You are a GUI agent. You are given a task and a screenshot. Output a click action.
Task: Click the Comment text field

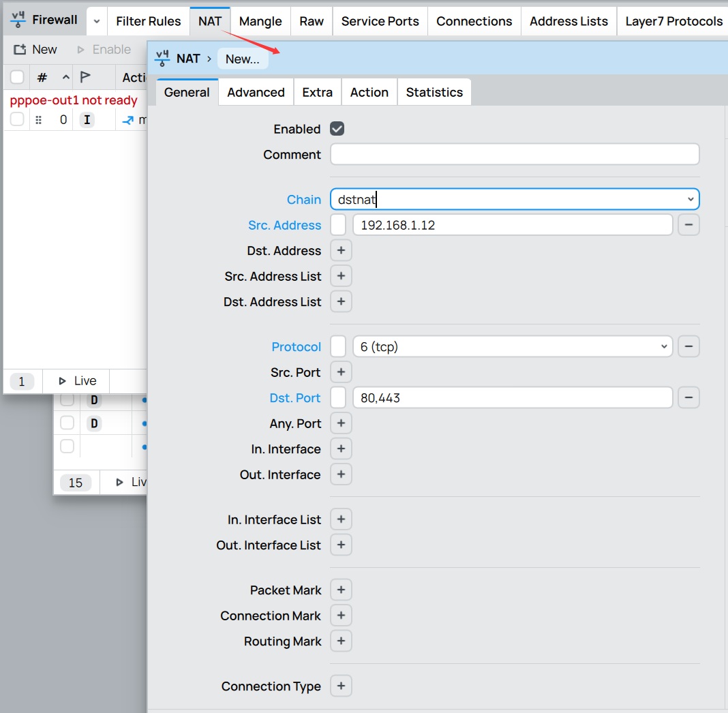pos(515,154)
